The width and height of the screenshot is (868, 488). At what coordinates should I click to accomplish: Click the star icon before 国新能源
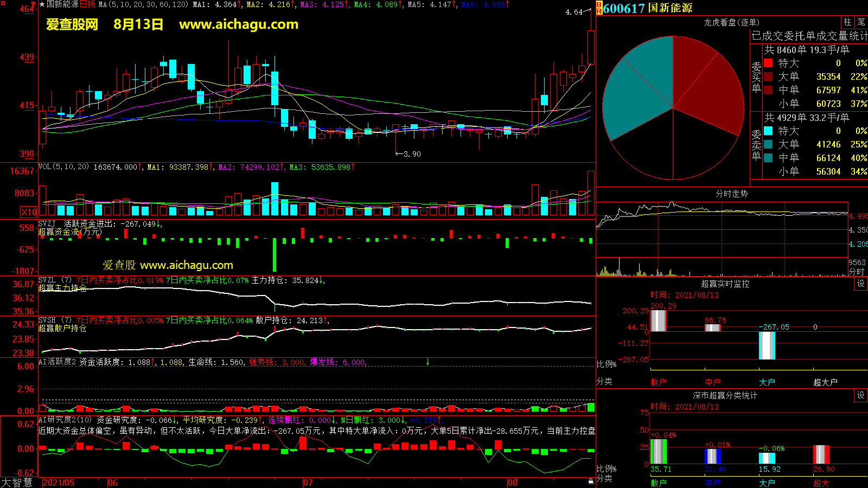click(x=42, y=4)
